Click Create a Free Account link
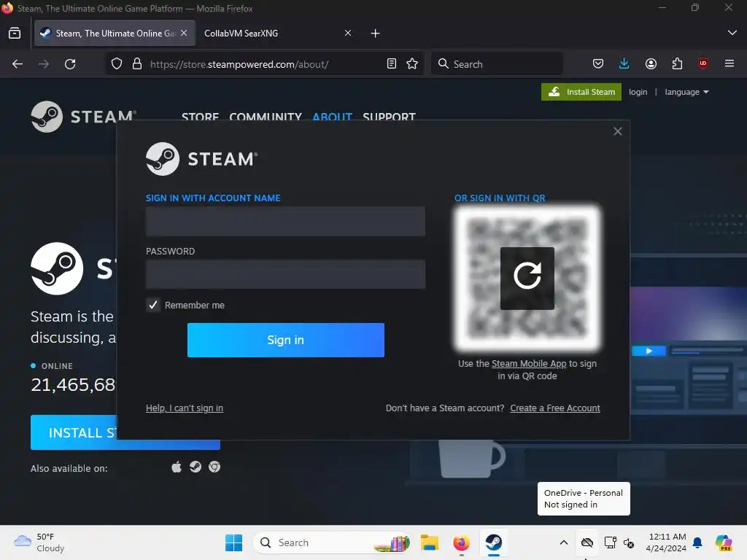Image resolution: width=747 pixels, height=560 pixels. click(555, 408)
